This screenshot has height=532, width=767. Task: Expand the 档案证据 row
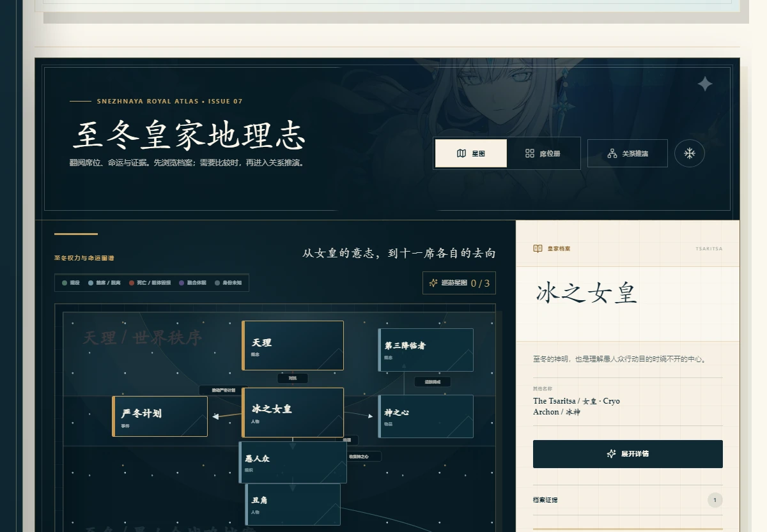pos(628,500)
